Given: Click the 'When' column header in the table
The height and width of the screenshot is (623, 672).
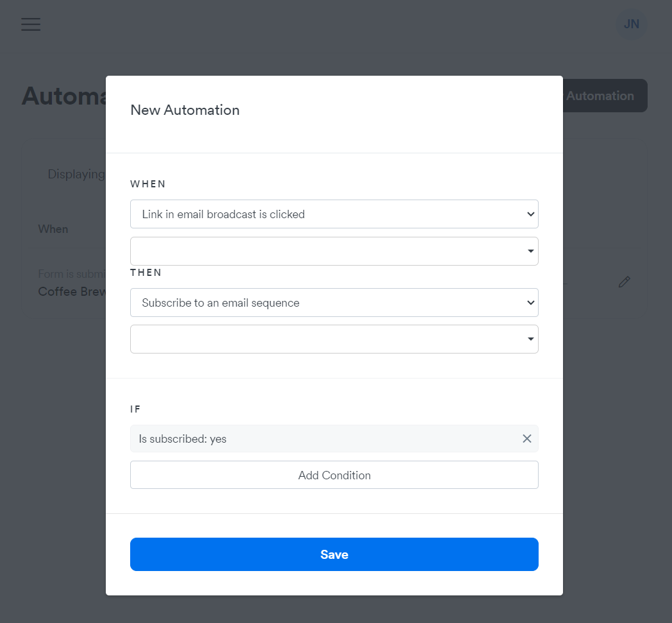Looking at the screenshot, I should click(53, 229).
